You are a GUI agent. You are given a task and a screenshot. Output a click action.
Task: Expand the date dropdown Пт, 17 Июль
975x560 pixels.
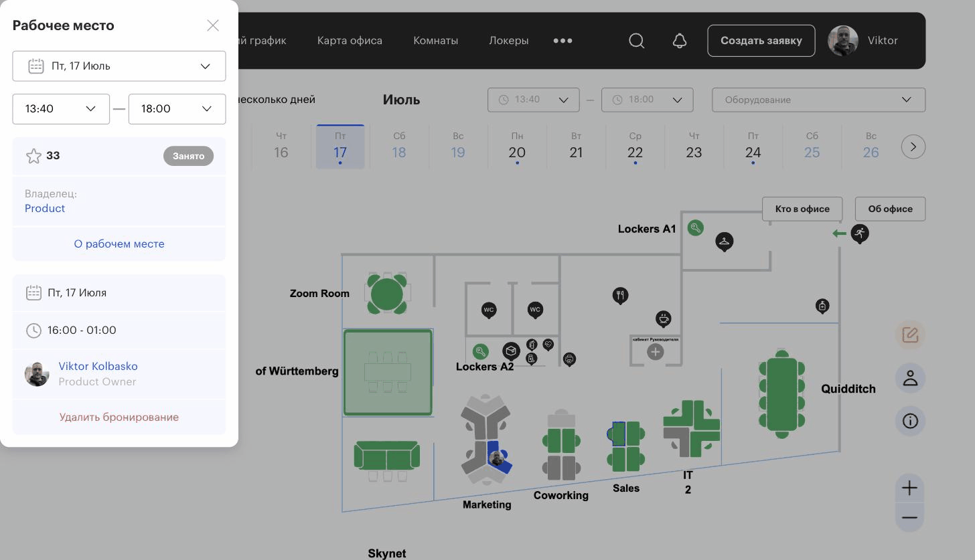119,66
